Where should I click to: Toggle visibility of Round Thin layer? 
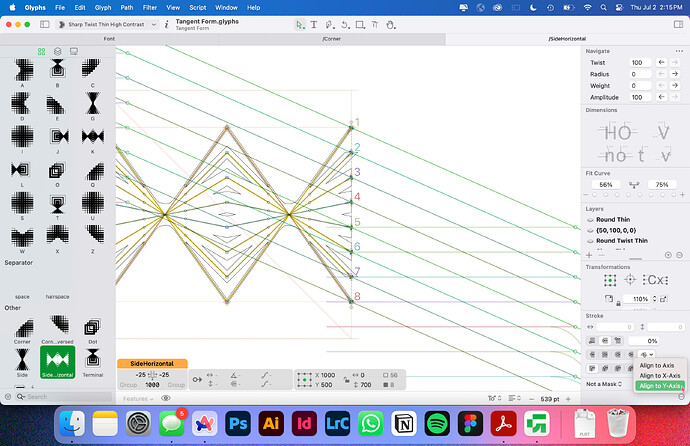tap(591, 219)
